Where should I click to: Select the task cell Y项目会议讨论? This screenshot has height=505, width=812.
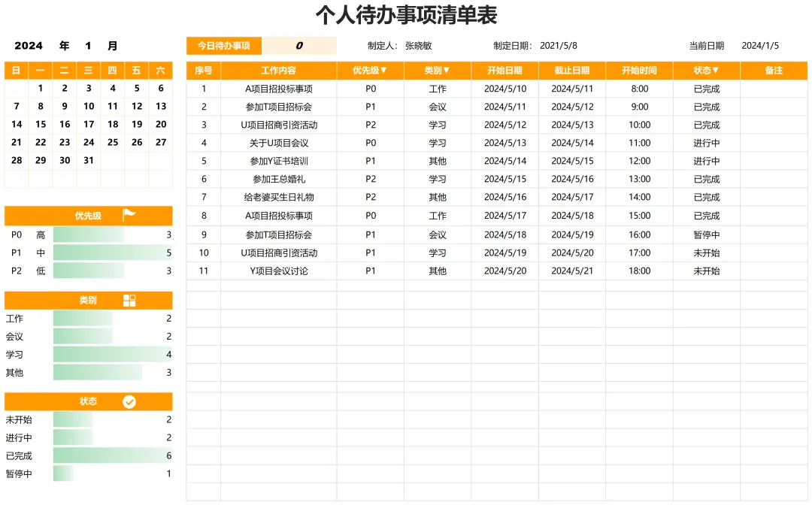pyautogui.click(x=279, y=271)
